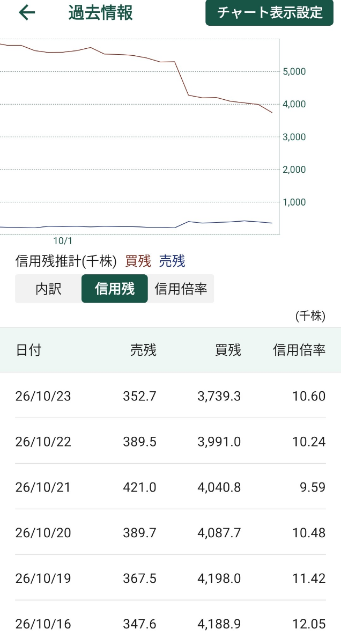
Task: Select the 26/10/22 date row
Action: click(171, 442)
